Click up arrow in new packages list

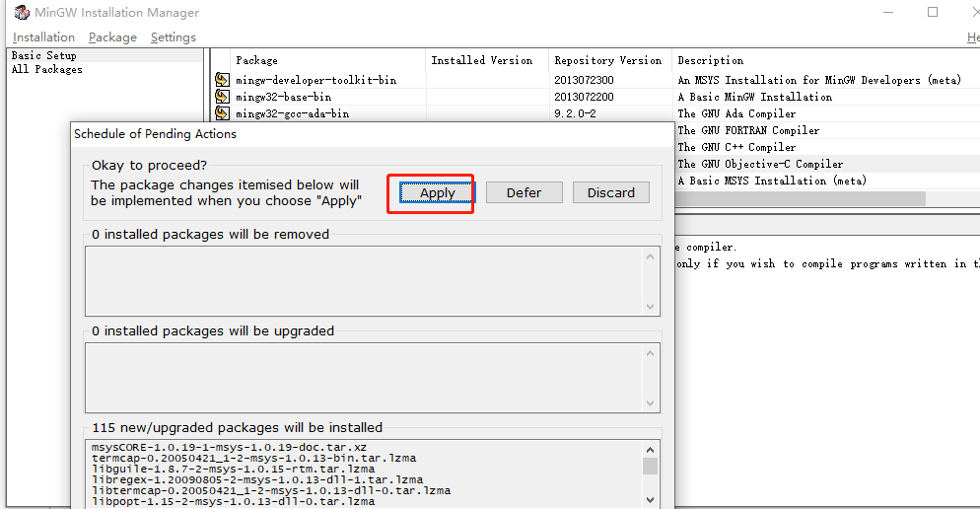[x=650, y=450]
